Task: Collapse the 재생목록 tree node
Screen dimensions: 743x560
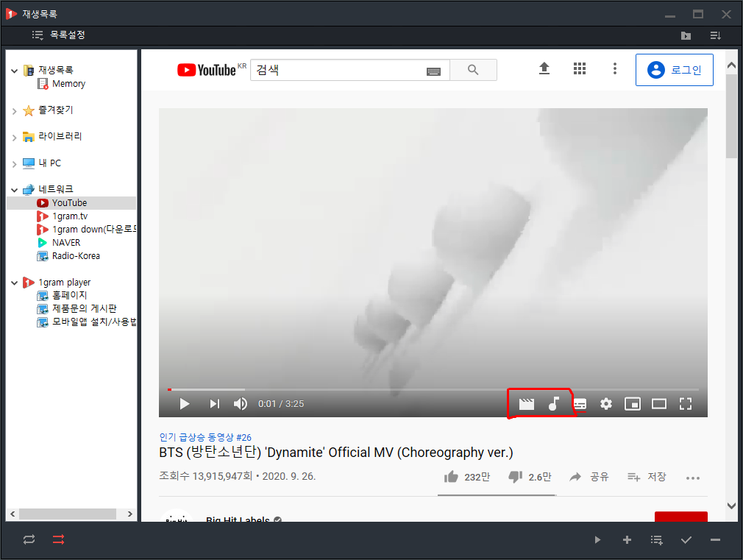Action: click(x=14, y=71)
